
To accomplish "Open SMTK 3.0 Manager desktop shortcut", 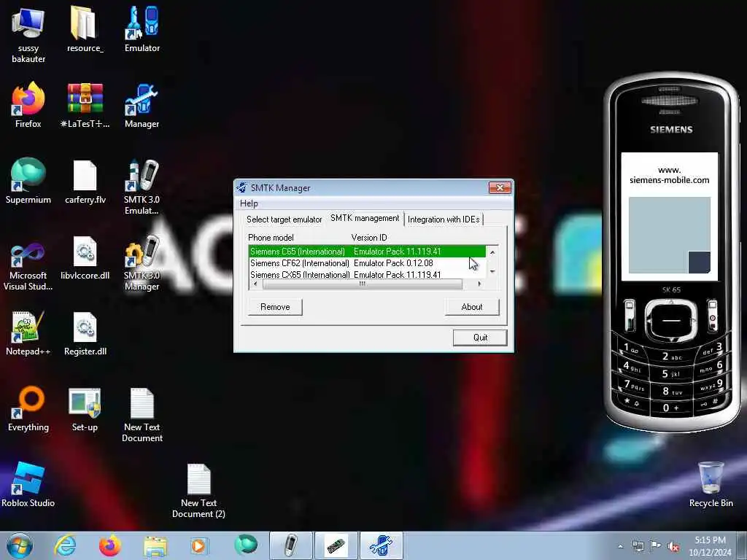I will pyautogui.click(x=142, y=262).
